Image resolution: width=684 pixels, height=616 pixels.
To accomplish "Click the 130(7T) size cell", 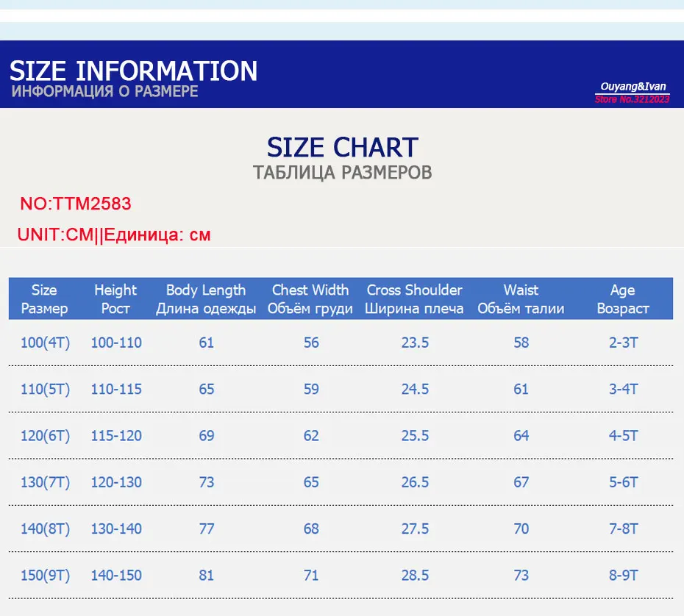I will click(46, 483).
